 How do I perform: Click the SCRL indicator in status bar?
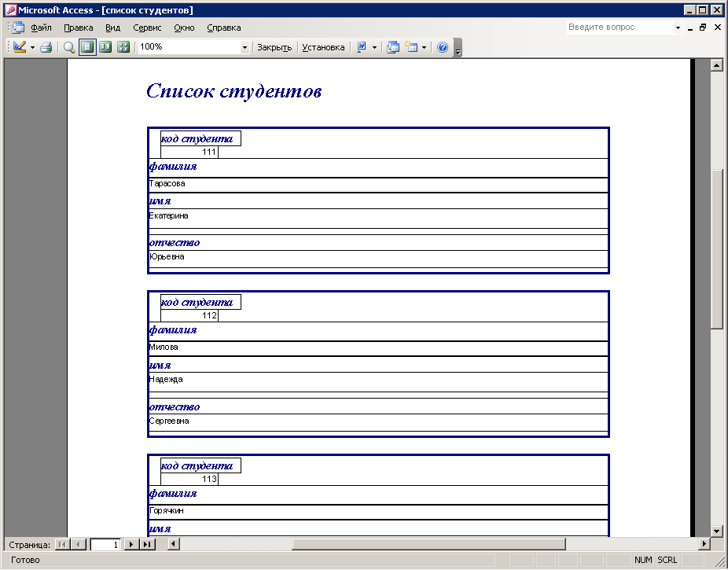[667, 560]
